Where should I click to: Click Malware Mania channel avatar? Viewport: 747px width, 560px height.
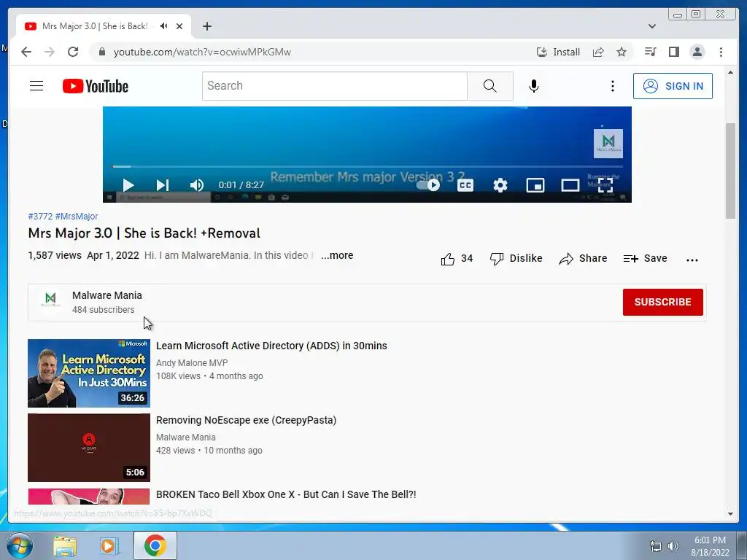50,300
